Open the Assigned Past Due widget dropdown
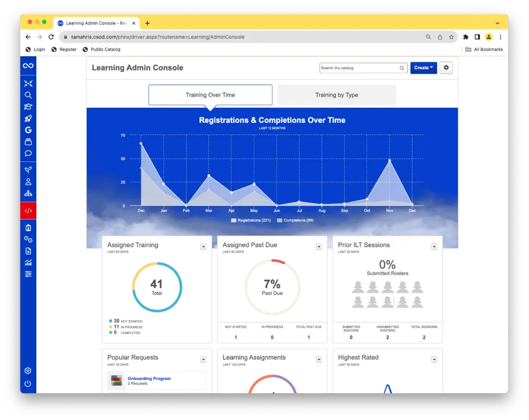529x420 pixels. point(319,247)
